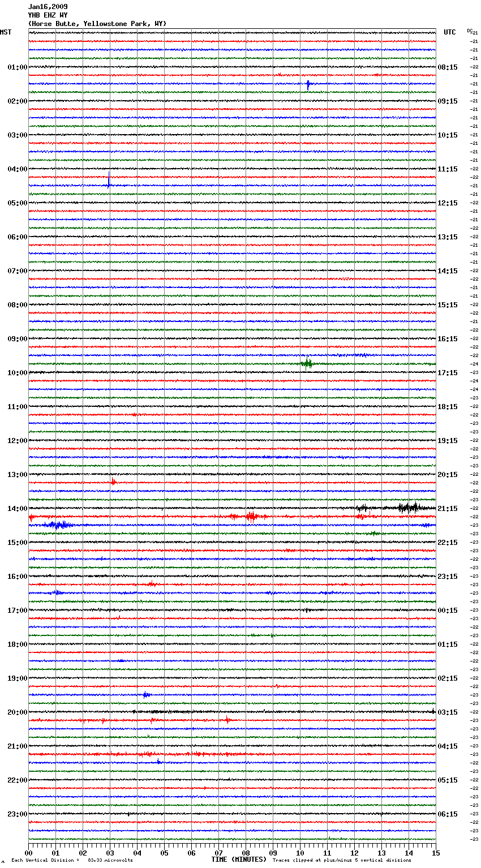Click blue spike on 01:30 trace near minute 10

coord(308,84)
